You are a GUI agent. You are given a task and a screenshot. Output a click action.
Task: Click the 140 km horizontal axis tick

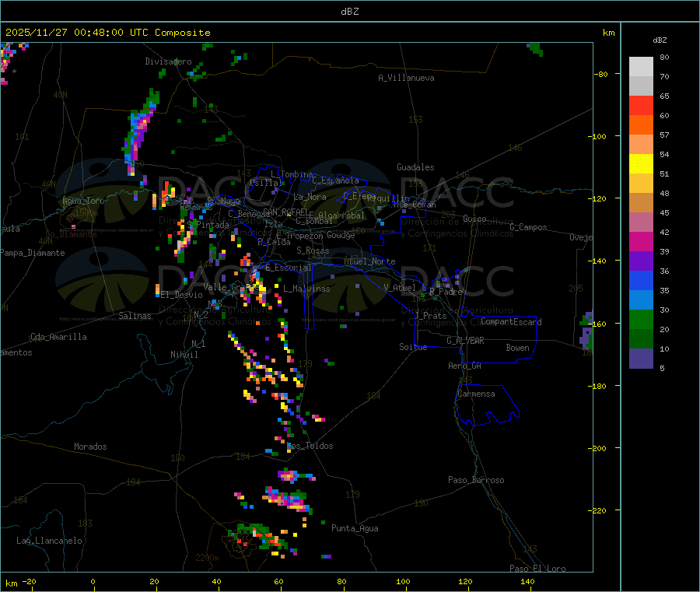527,581
